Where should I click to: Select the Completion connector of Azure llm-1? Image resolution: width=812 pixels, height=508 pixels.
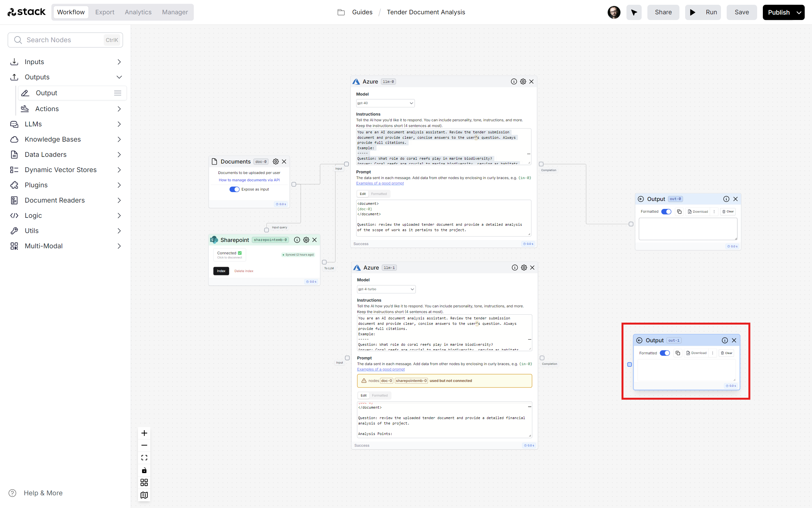click(542, 358)
